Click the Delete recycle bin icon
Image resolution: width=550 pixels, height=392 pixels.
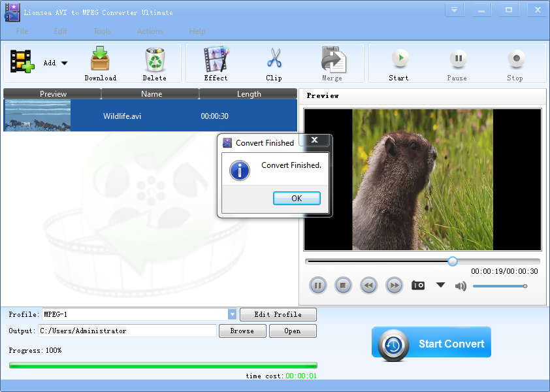pyautogui.click(x=155, y=59)
